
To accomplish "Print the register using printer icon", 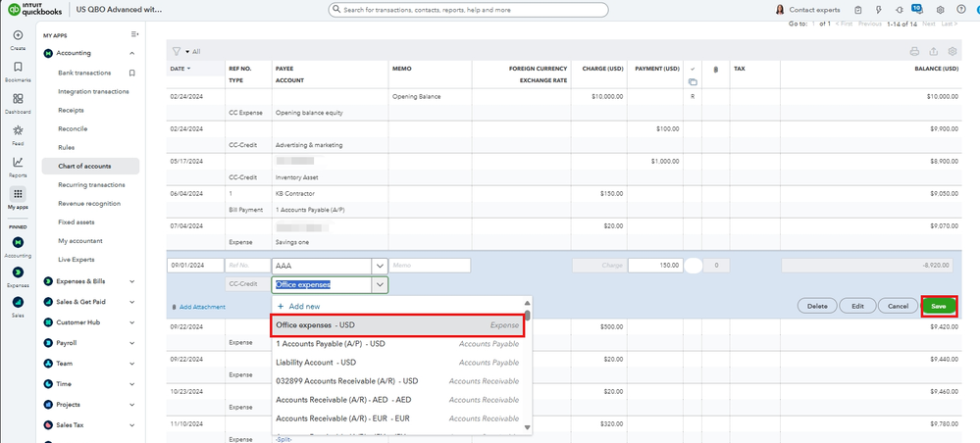I will point(914,51).
